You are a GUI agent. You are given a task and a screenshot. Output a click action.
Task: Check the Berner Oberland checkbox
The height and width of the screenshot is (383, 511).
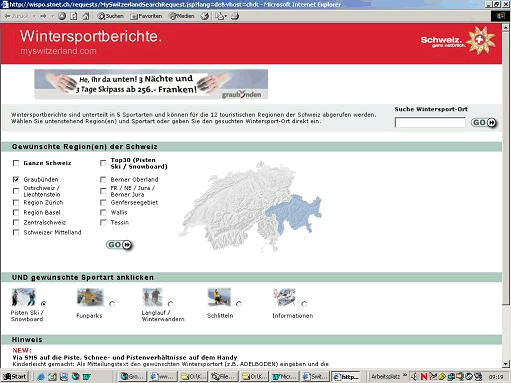click(103, 179)
